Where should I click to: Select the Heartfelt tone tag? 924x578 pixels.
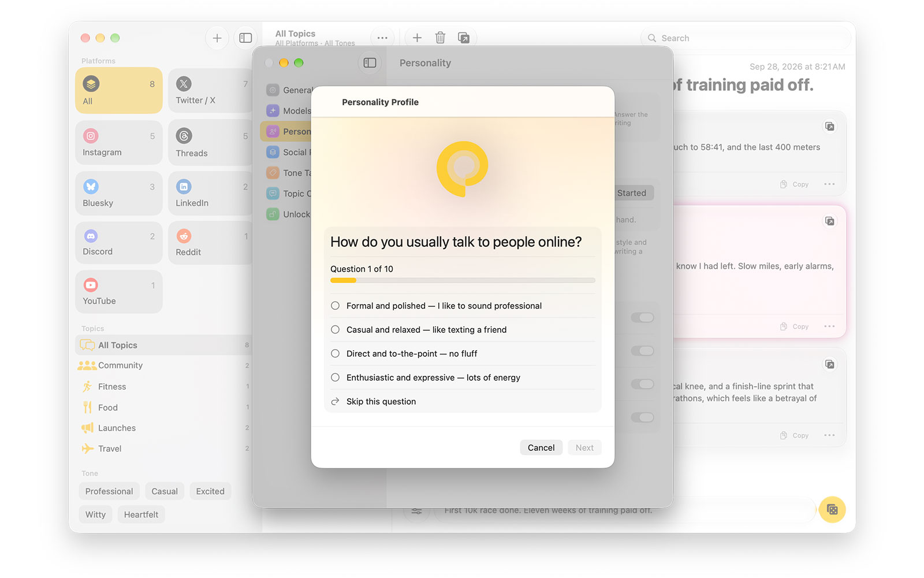pos(141,514)
